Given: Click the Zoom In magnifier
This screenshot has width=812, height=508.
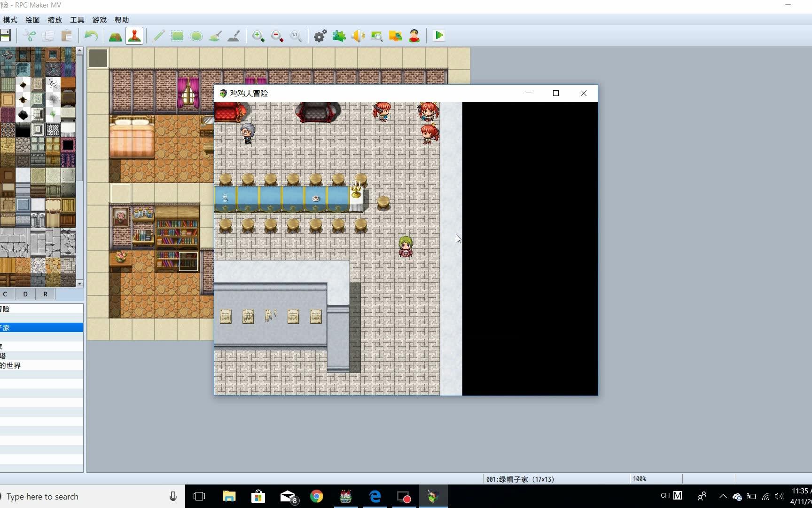Looking at the screenshot, I should pyautogui.click(x=258, y=36).
